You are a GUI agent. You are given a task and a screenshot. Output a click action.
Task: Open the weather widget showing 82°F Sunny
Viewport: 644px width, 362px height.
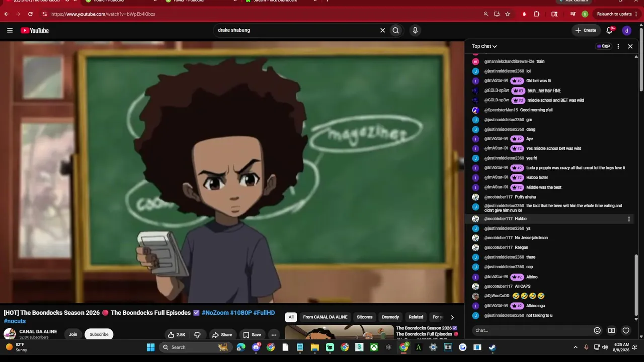pyautogui.click(x=17, y=347)
